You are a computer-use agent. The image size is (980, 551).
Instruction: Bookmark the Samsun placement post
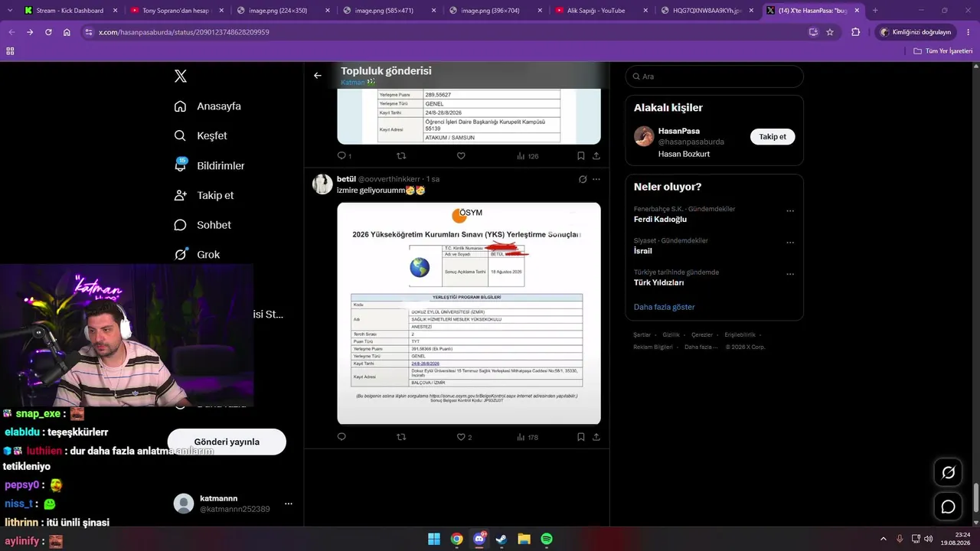pos(581,155)
